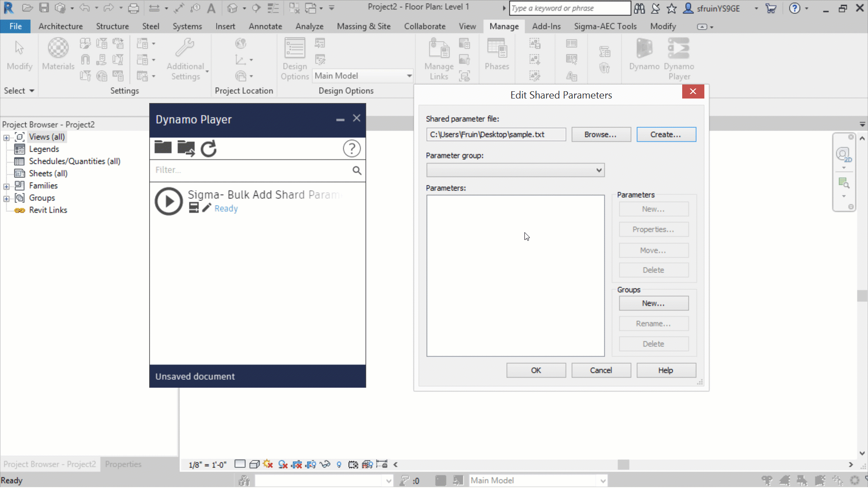
Task: Click Help in Edit Shared Parameters
Action: [x=666, y=370]
